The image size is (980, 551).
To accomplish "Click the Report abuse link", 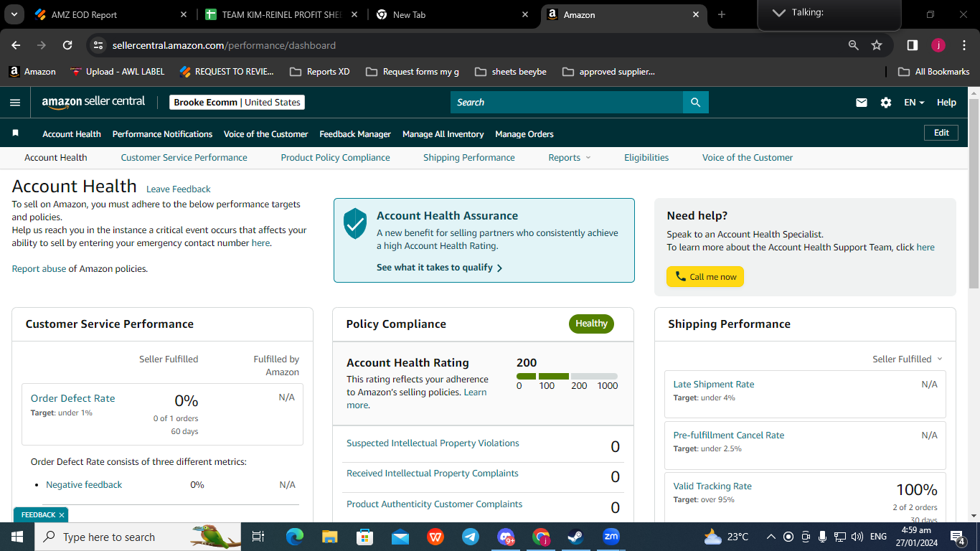I will [x=39, y=269].
